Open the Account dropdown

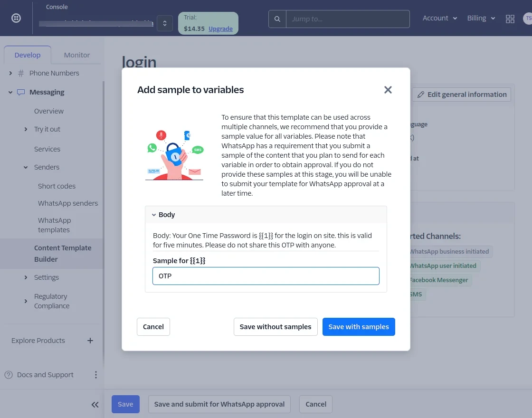(439, 18)
